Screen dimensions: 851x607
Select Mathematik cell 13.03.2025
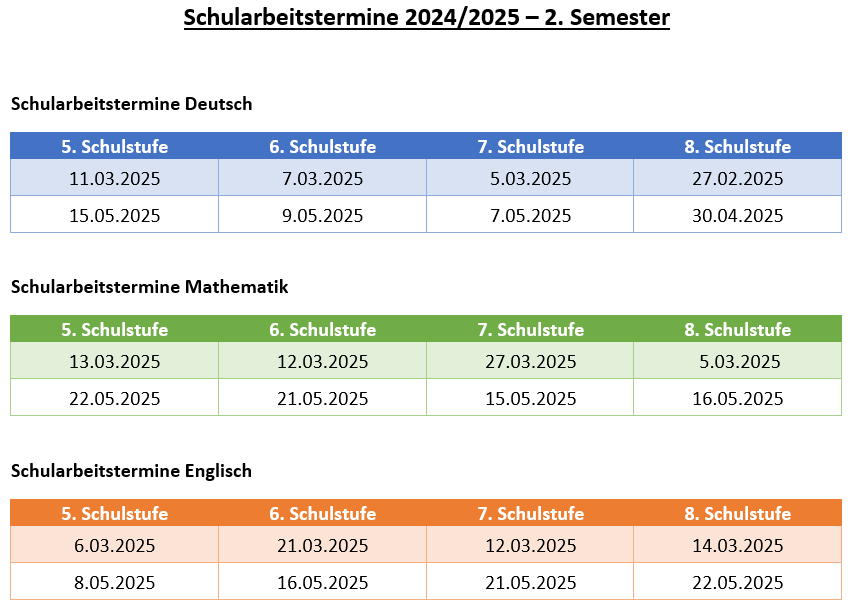tap(115, 362)
